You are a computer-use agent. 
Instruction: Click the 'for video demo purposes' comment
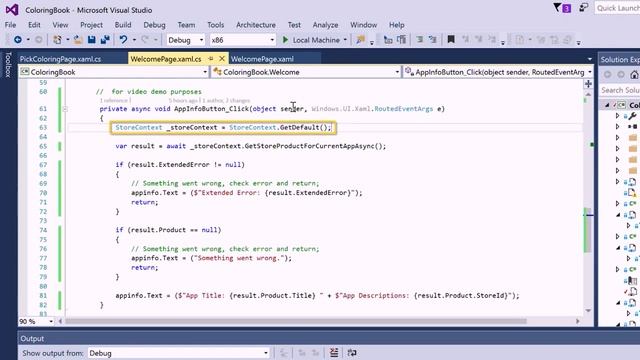(x=149, y=91)
